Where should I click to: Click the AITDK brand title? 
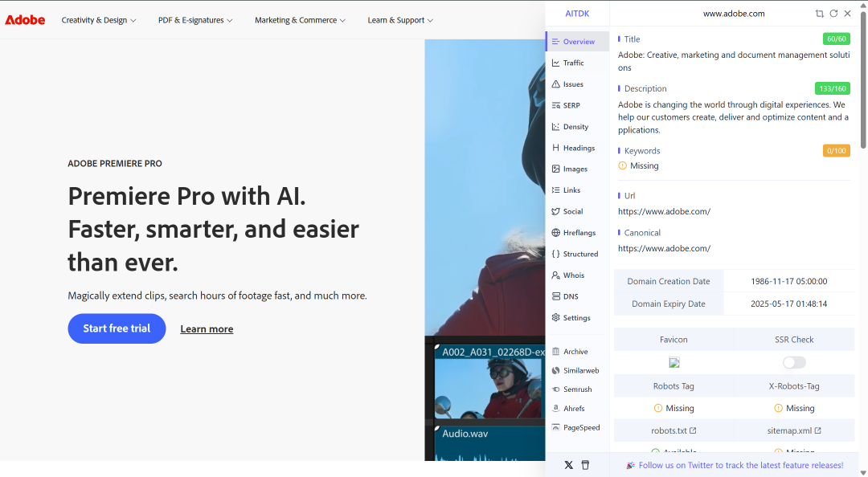click(x=577, y=14)
